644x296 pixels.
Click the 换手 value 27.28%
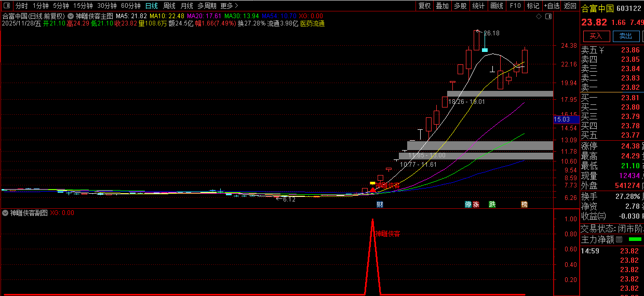point(627,197)
